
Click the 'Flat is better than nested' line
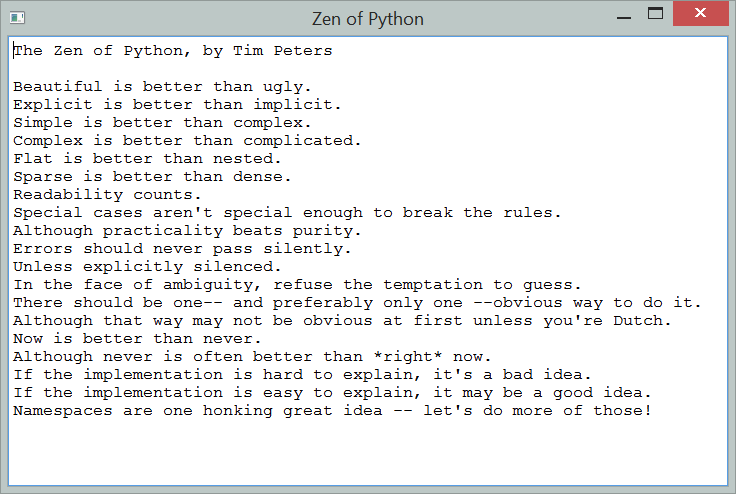pos(147,158)
